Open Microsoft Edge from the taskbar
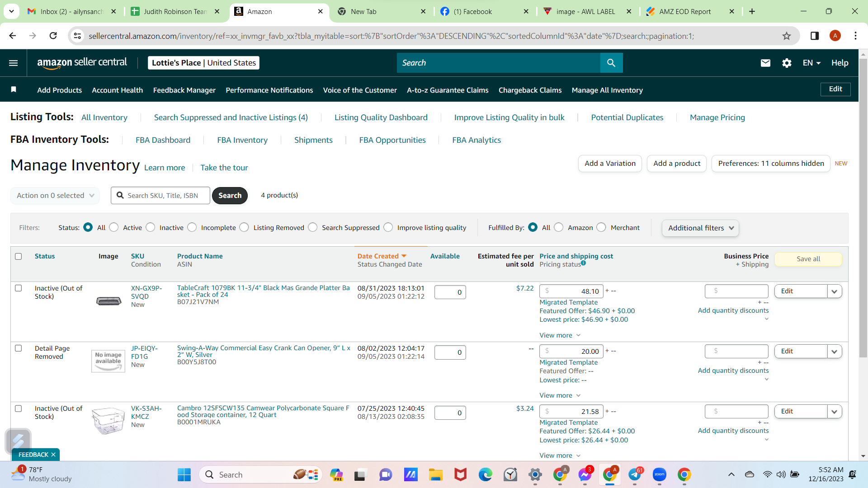The width and height of the screenshot is (868, 488). click(486, 474)
